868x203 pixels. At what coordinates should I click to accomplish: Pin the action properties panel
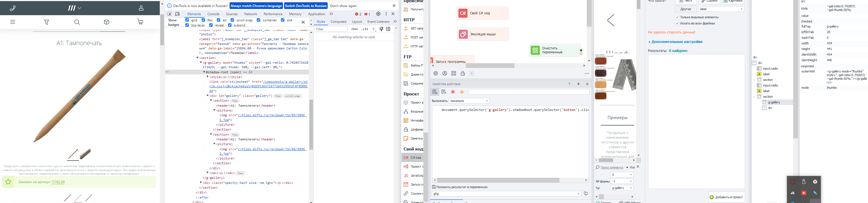(x=578, y=84)
